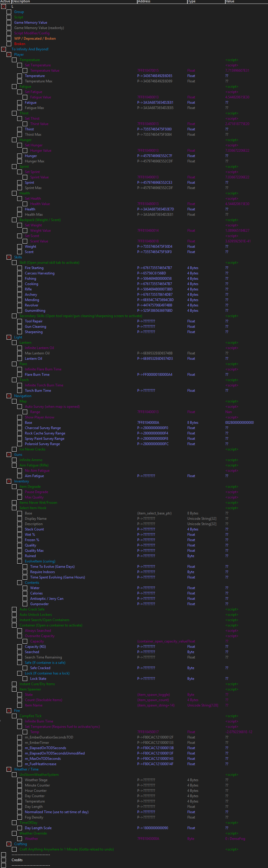Click address P->FF000000180000A4
268x868 pixels.
[x=154, y=375]
